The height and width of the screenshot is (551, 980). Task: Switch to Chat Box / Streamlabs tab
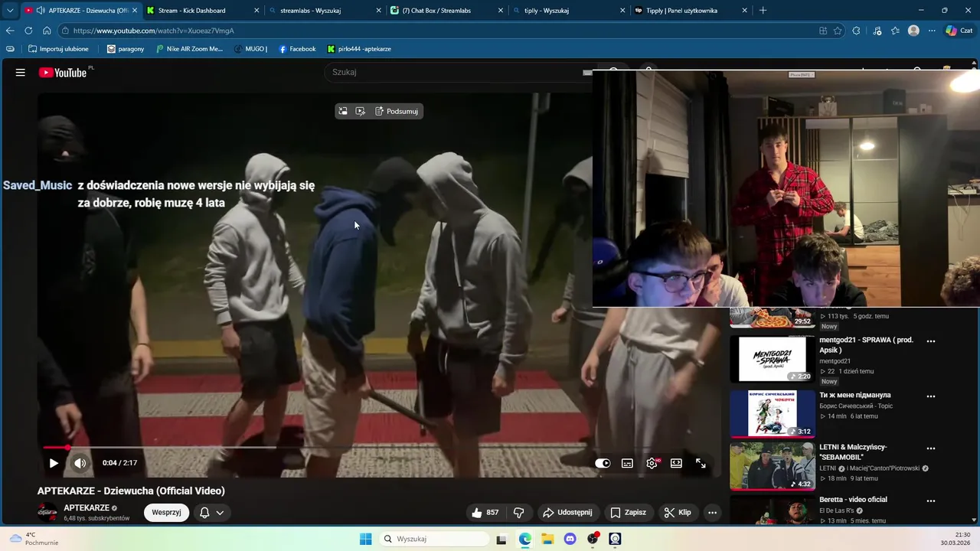(x=446, y=11)
